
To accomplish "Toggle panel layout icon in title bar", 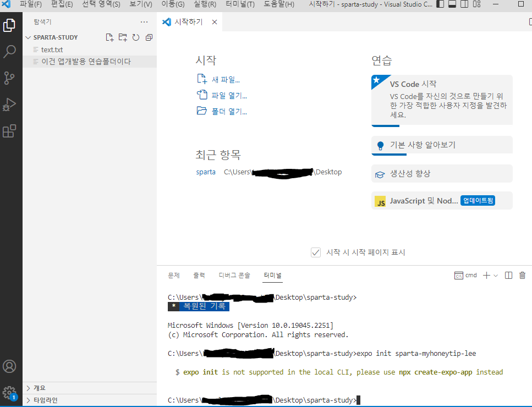I will (452, 4).
